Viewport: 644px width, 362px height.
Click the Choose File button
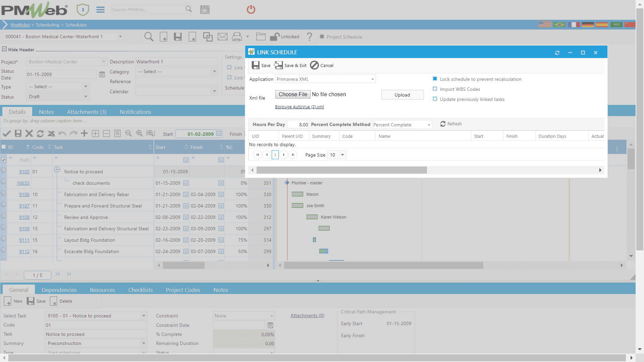click(x=293, y=95)
